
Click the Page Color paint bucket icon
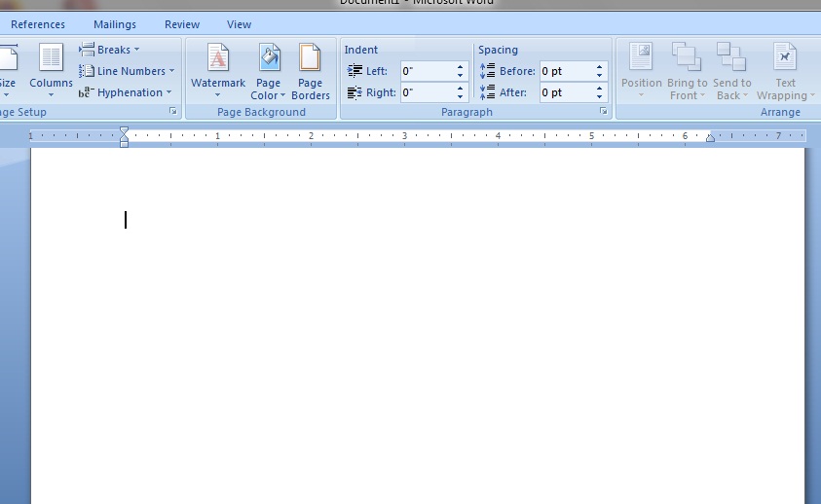[269, 57]
